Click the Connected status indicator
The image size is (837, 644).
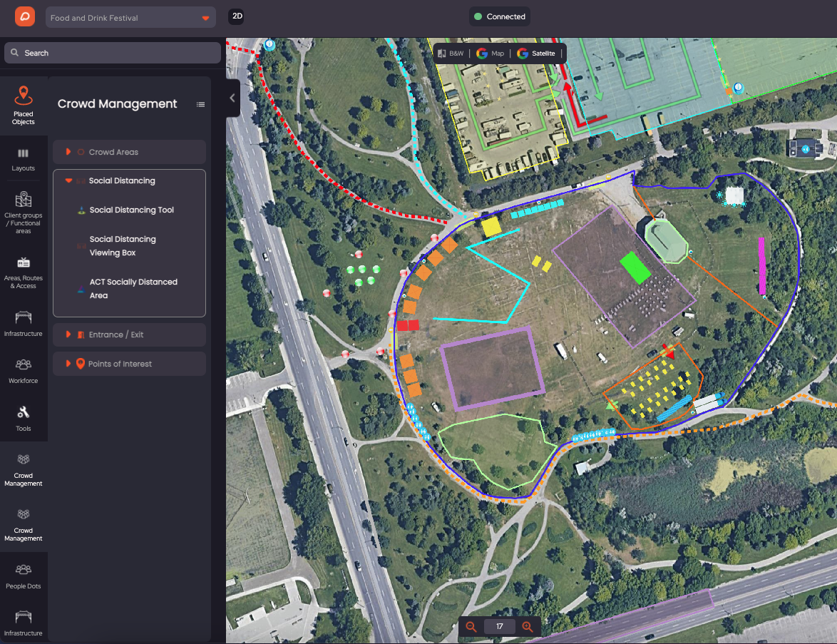pyautogui.click(x=500, y=16)
